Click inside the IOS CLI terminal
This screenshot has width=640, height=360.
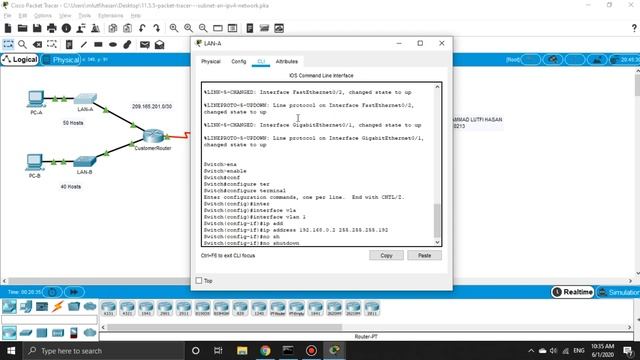coord(318,164)
